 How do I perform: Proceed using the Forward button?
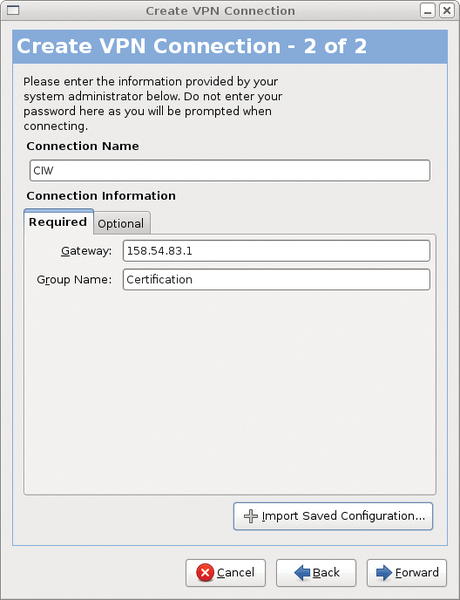(x=406, y=573)
